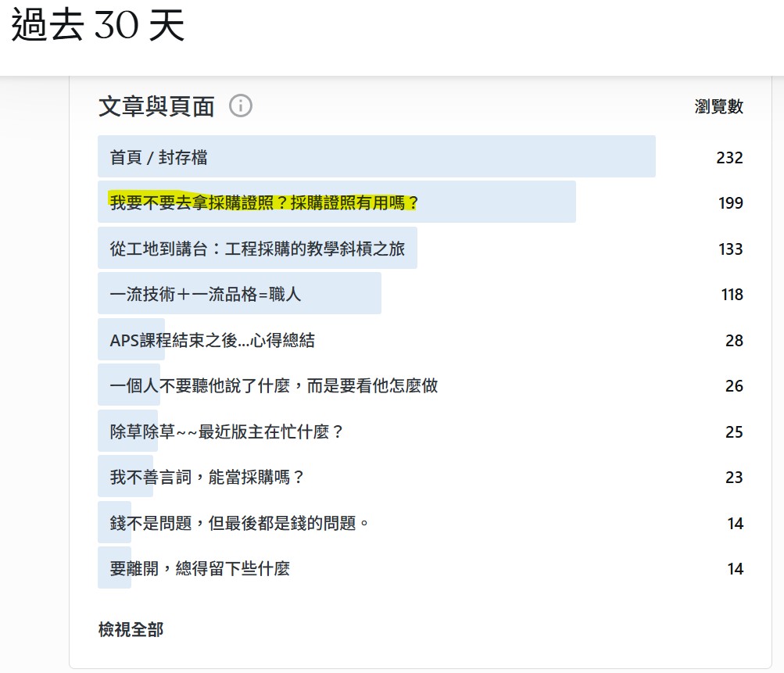Click 錢不是問題,但最後都是錢的問題 post
This screenshot has height=673, width=784.
point(239,523)
